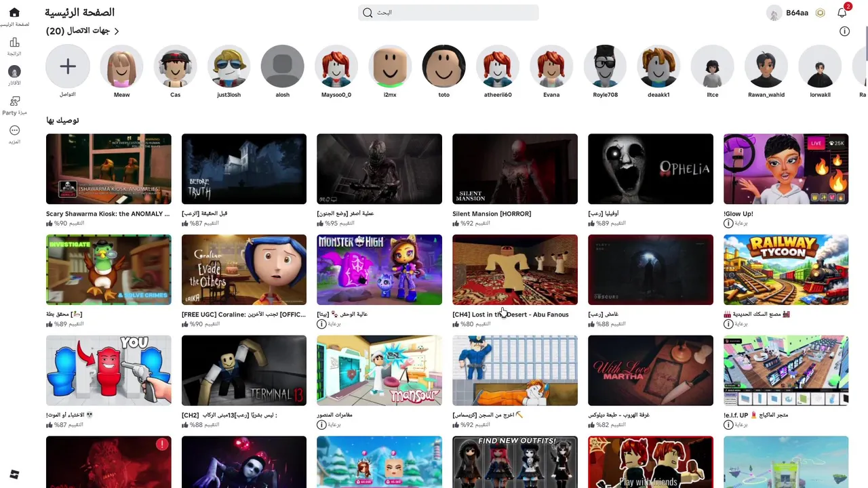Open the With Love Martha thumbnail
This screenshot has width=868, height=488.
(650, 371)
